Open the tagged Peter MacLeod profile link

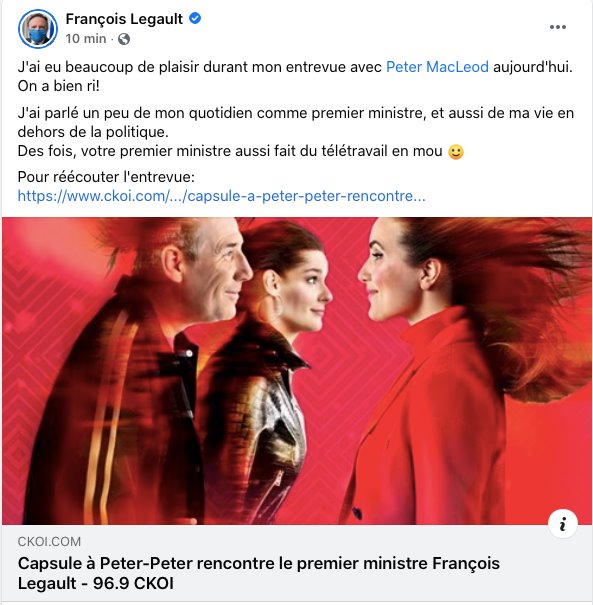[437, 67]
